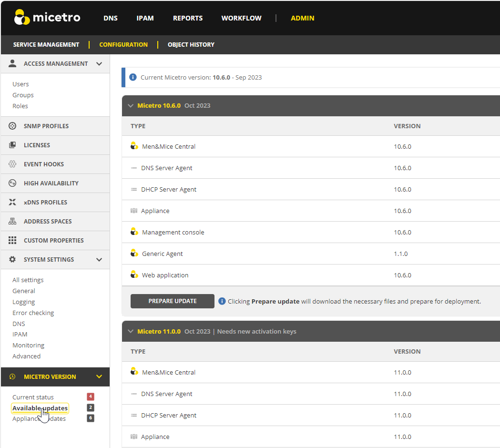Collapse the System Settings section
Image resolution: width=500 pixels, height=448 pixels.
point(99,259)
